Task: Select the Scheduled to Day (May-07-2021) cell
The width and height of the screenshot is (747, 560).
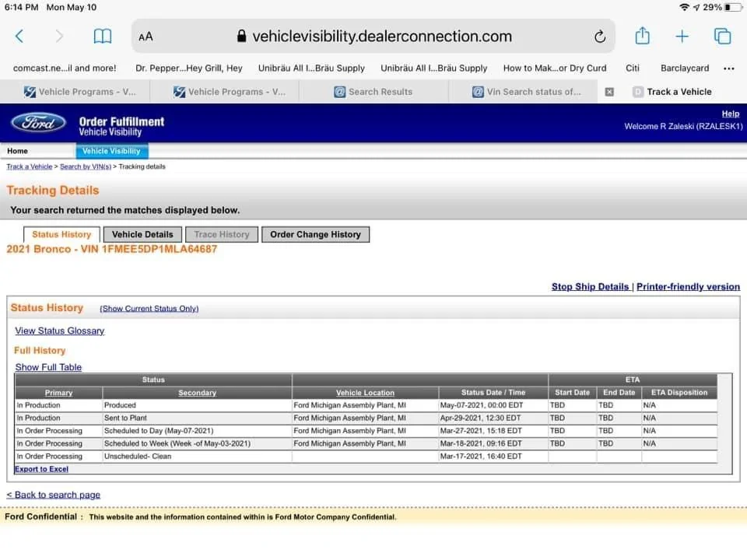Action: [x=197, y=431]
